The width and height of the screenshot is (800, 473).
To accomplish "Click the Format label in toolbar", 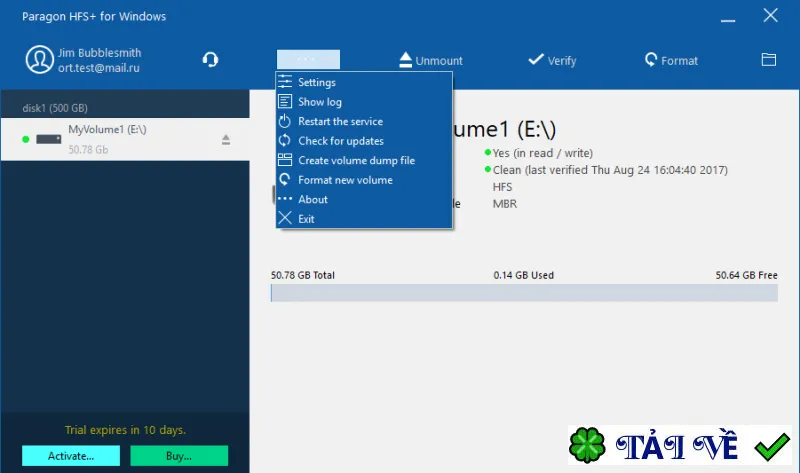I will coord(679,61).
